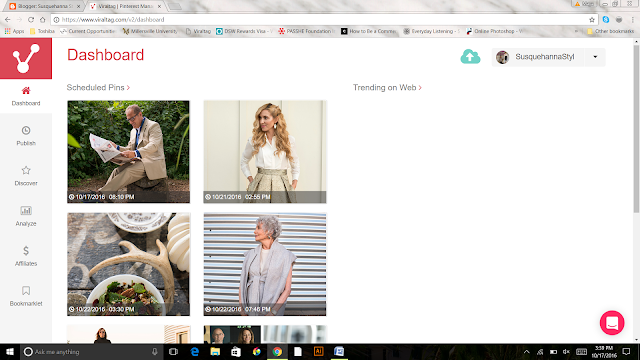
Task: Open the Apps bookmark
Action: [x=14, y=31]
